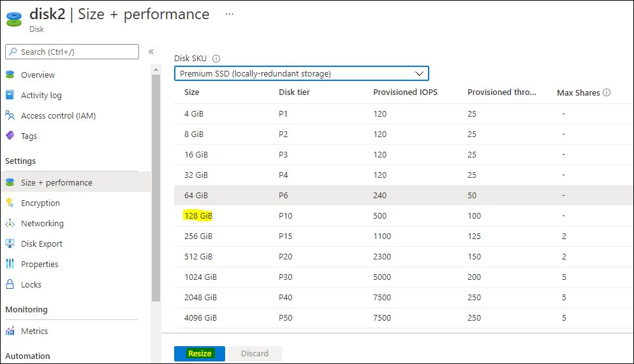
Task: Click the search magnifier icon
Action: coord(13,52)
